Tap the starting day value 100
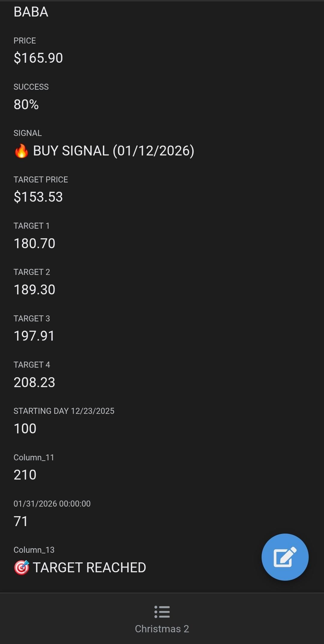 pos(25,429)
